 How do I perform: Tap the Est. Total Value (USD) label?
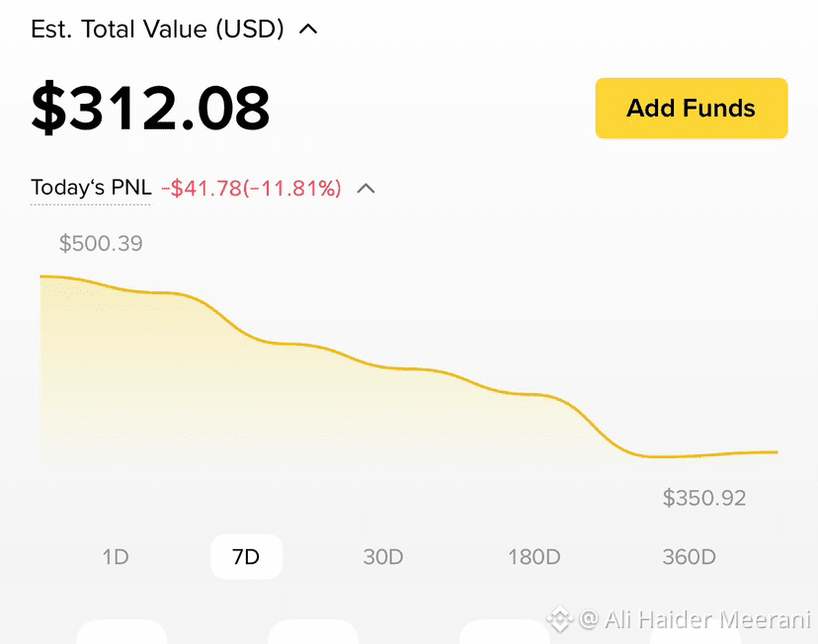(x=157, y=29)
